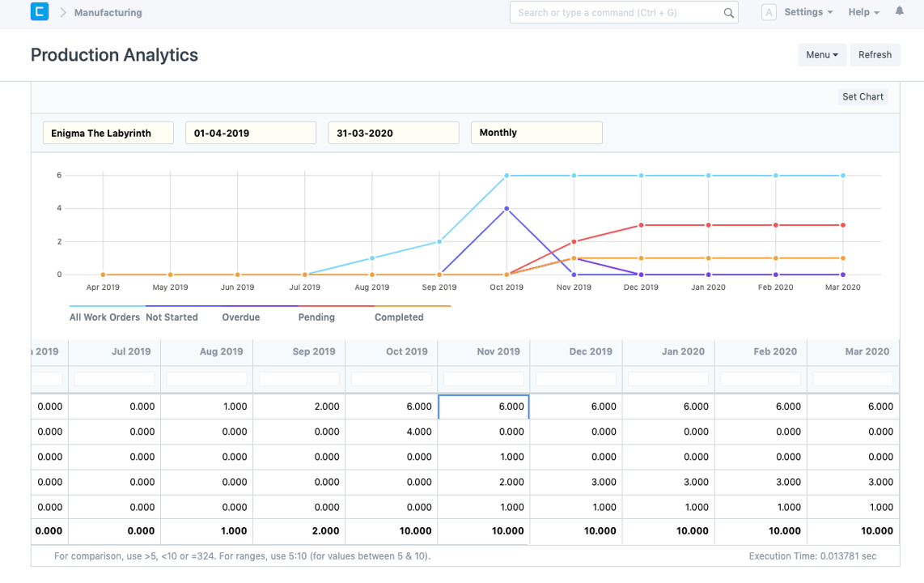Toggle All Work Orders legend series
The height and width of the screenshot is (583, 924).
click(x=104, y=317)
